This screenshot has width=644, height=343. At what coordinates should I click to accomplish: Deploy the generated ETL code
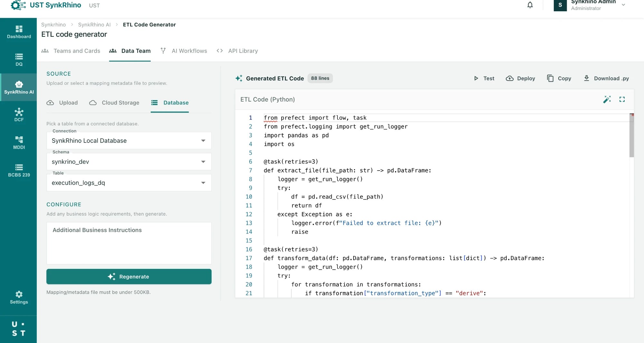click(520, 78)
